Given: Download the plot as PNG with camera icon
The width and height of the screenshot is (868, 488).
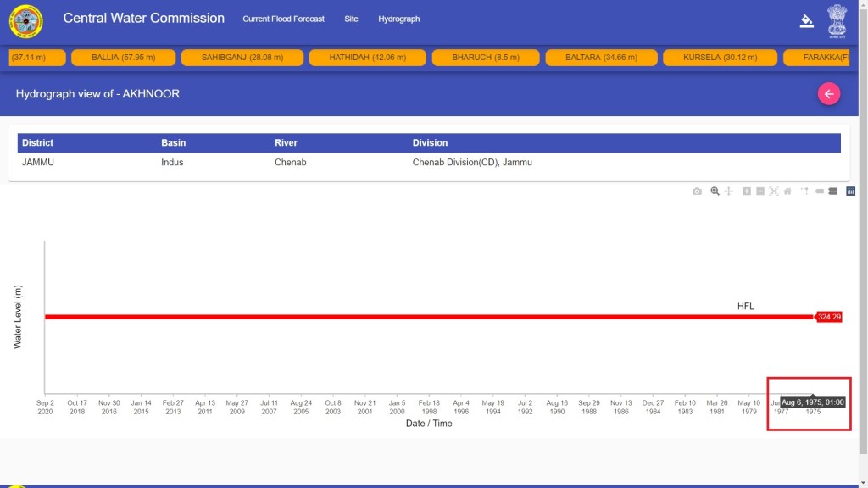Looking at the screenshot, I should click(697, 191).
